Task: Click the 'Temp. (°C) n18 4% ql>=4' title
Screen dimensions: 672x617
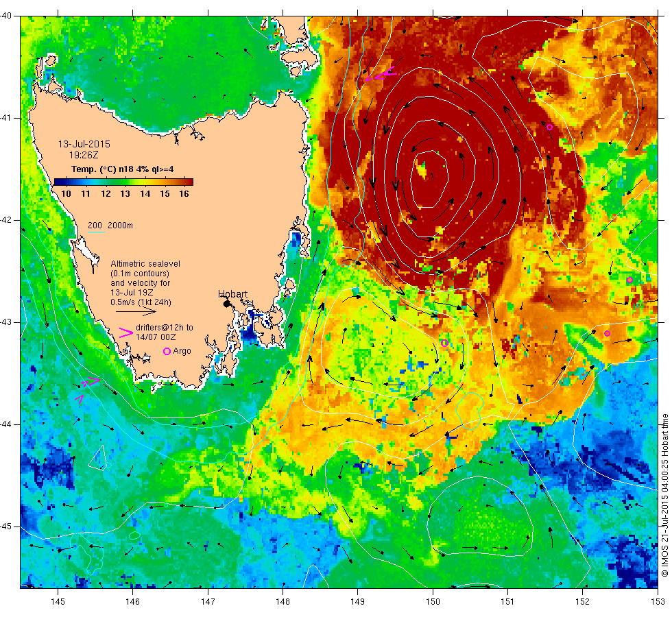Action: coord(123,169)
